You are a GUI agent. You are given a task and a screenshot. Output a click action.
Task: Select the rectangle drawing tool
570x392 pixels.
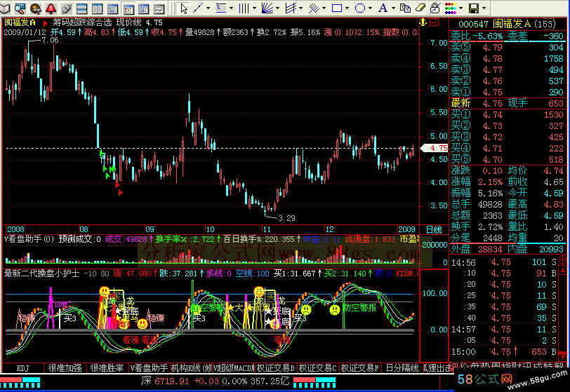click(336, 8)
